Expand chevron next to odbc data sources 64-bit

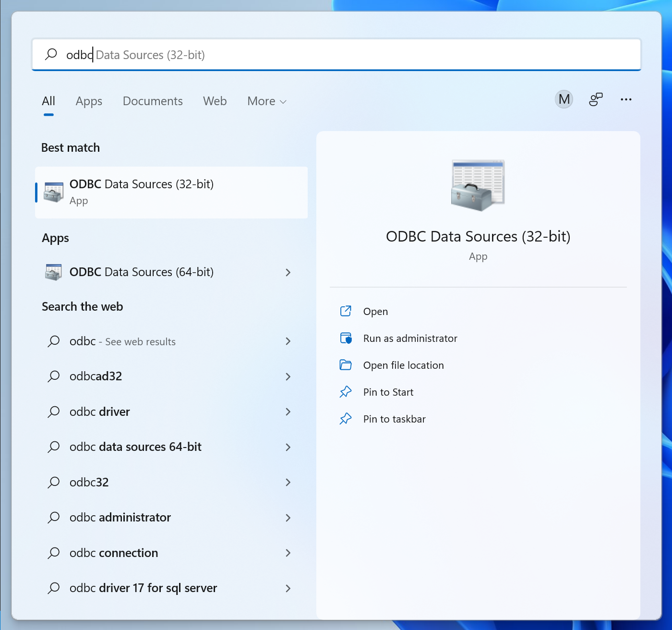288,447
